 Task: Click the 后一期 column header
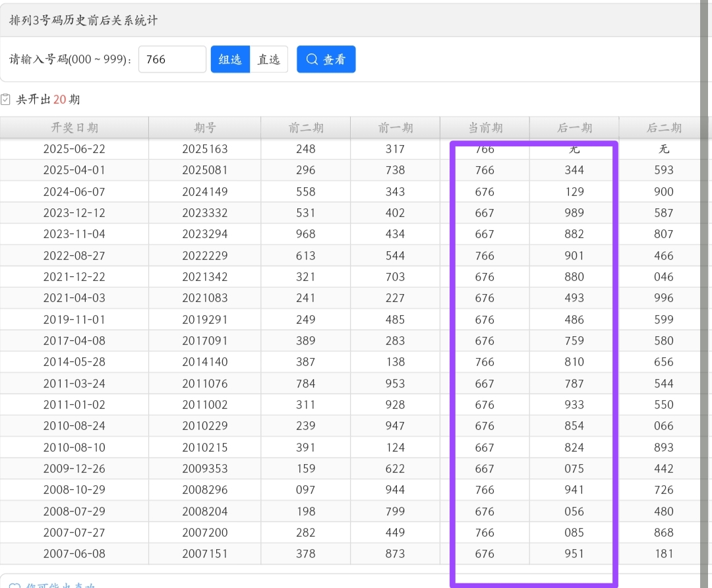[x=574, y=128]
